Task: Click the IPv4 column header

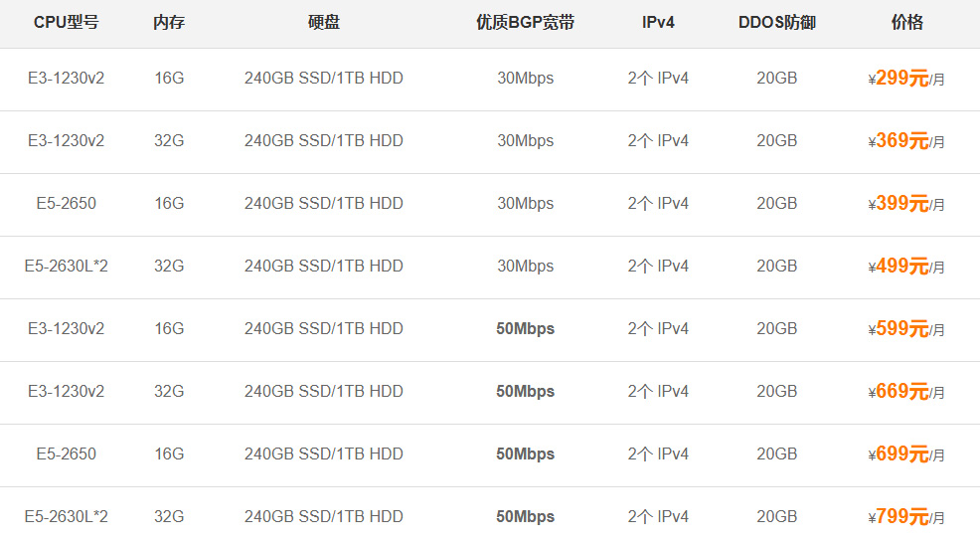Action: (658, 22)
